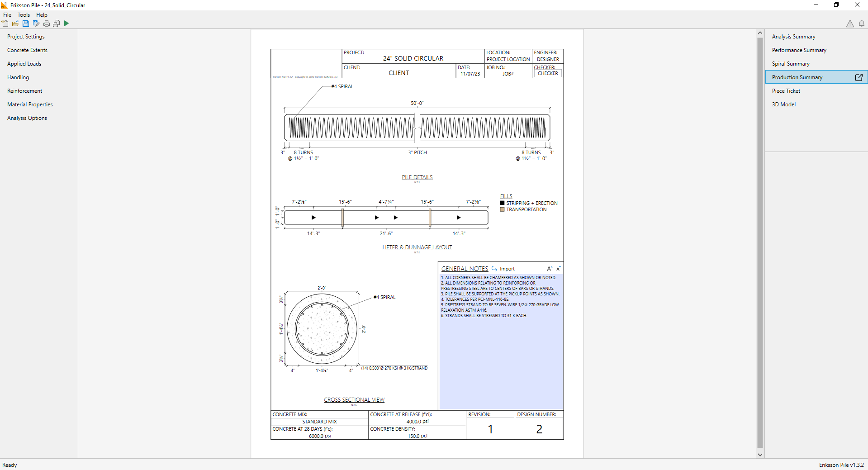The image size is (868, 470).
Task: Open the Tools menu
Action: tap(24, 15)
